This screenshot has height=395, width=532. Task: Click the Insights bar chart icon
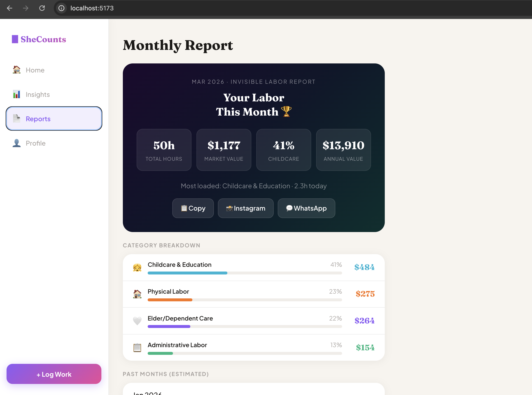point(16,94)
